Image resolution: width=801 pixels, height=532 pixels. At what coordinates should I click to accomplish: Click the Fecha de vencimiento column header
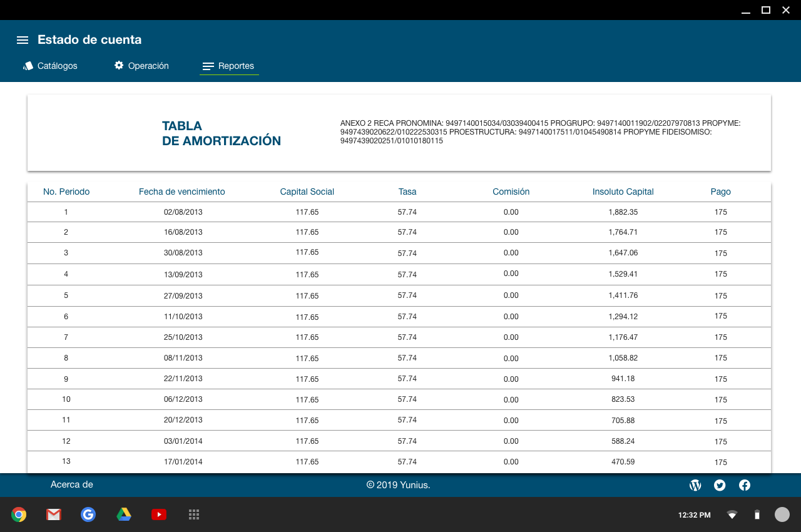coord(181,192)
